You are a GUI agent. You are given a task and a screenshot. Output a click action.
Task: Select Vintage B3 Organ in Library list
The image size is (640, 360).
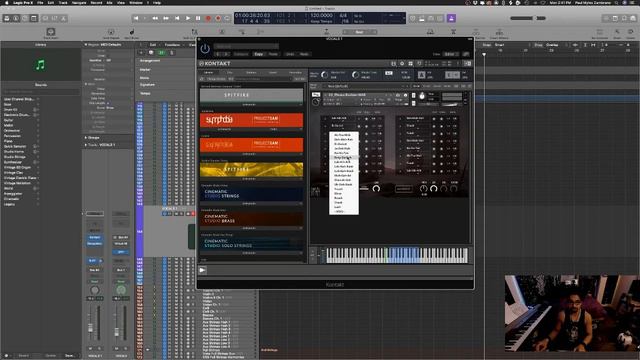coord(18,167)
